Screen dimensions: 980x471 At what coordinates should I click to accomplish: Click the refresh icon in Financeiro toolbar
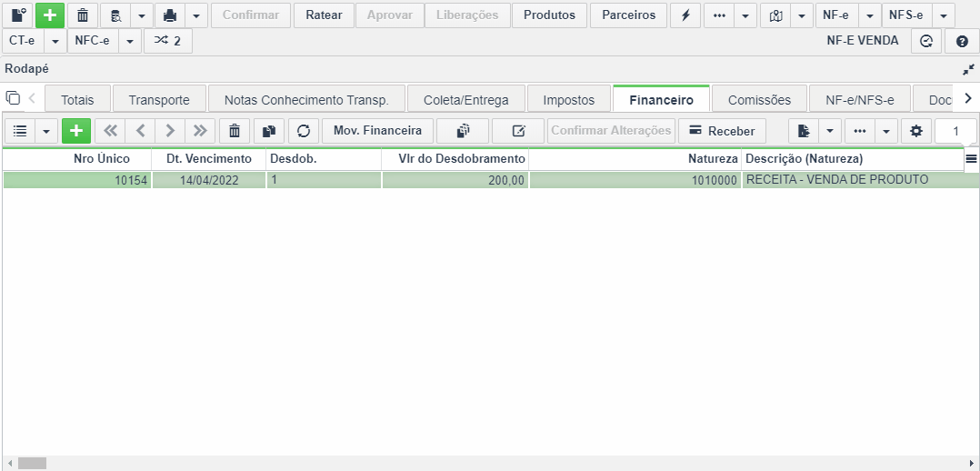(304, 131)
